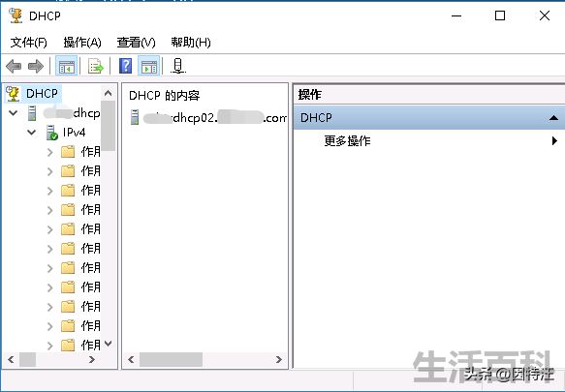Click the DHCP trophy icon in title bar

pos(16,15)
